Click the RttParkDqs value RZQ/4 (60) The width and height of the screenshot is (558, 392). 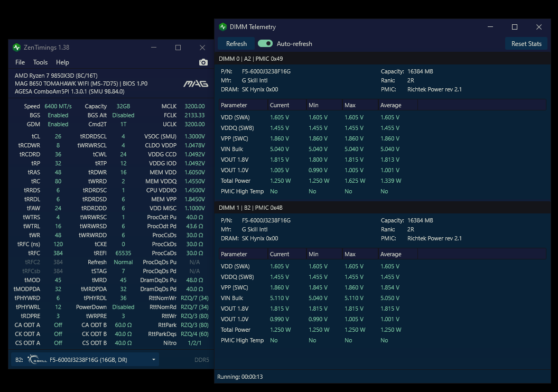pyautogui.click(x=194, y=334)
